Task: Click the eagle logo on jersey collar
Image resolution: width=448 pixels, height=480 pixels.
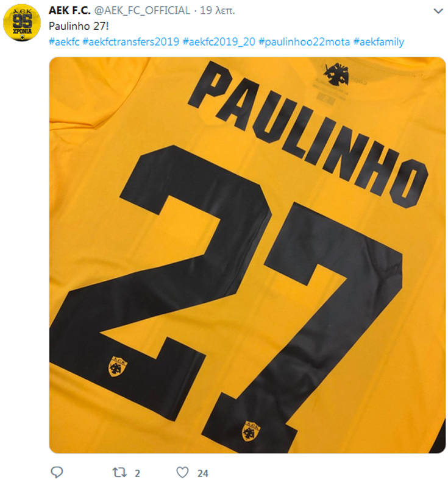Action: [x=336, y=74]
